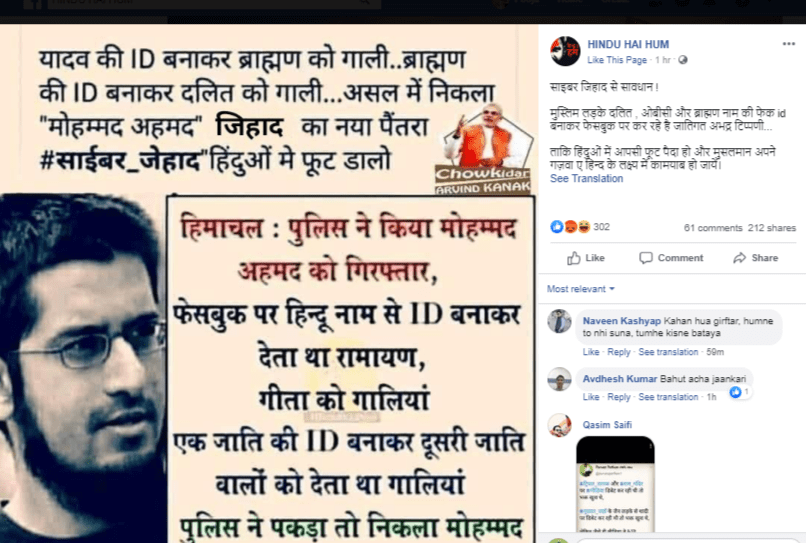
Task: Click the like reaction on Avdhesh's comment
Action: tap(739, 392)
